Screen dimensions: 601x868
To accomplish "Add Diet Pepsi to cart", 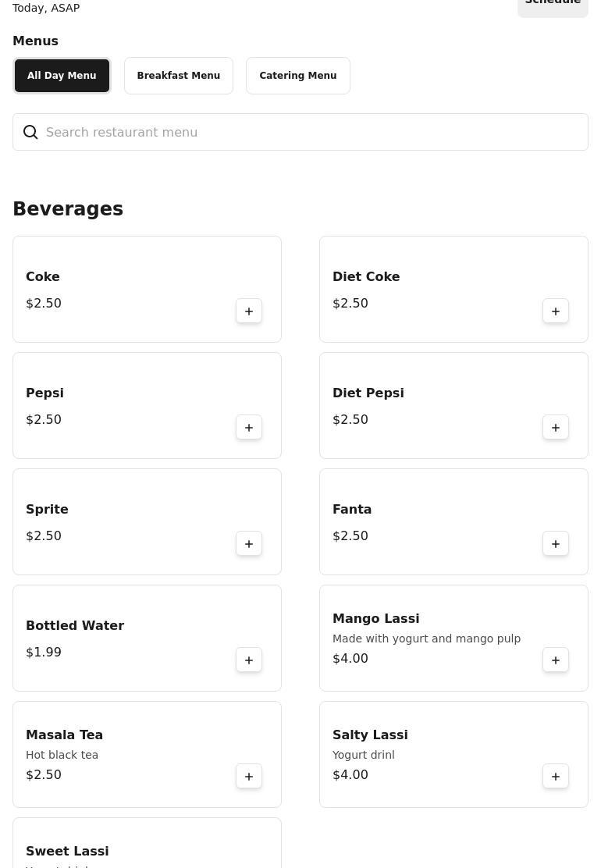I will [x=556, y=427].
